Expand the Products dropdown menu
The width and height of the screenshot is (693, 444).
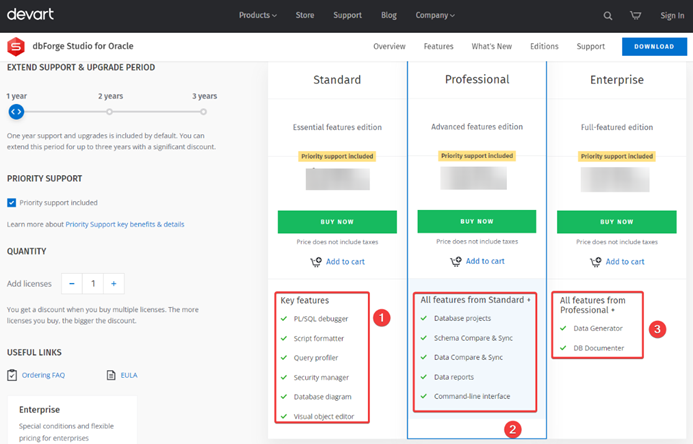(258, 16)
